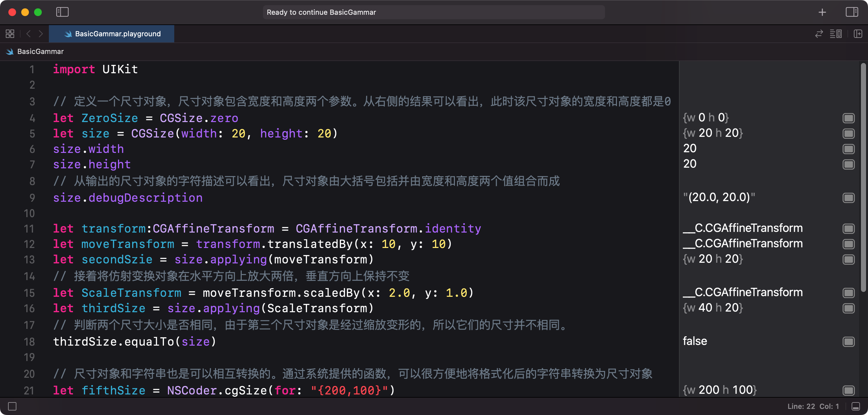Click result {w 40 h 20}
This screenshot has width=868, height=415.
[x=713, y=308]
